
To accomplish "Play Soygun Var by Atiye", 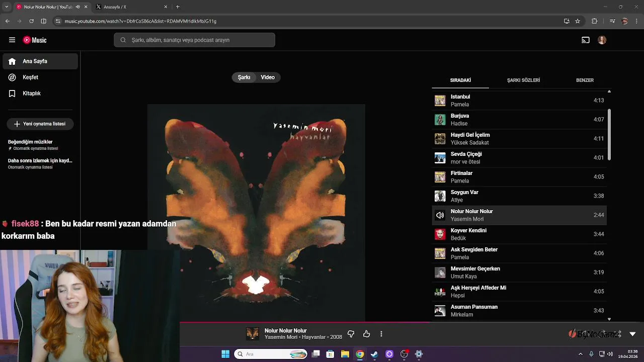I will [x=519, y=196].
